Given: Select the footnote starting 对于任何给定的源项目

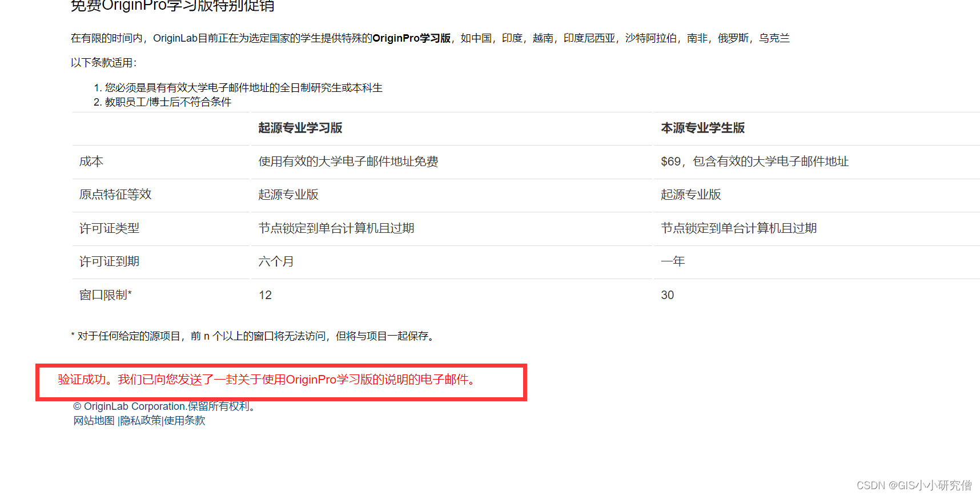Looking at the screenshot, I should tap(254, 336).
